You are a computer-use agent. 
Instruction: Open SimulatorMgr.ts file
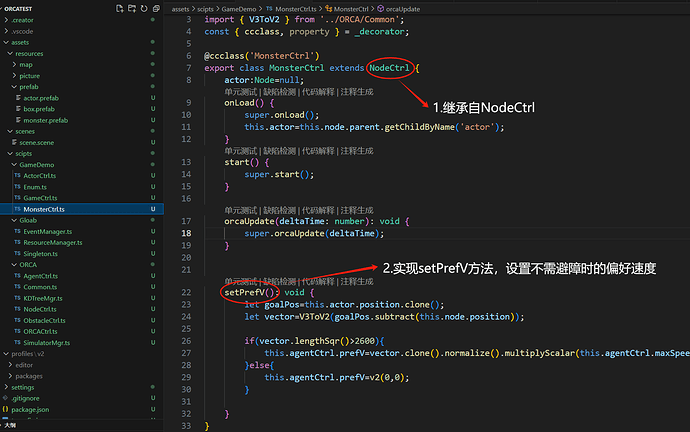tap(47, 343)
